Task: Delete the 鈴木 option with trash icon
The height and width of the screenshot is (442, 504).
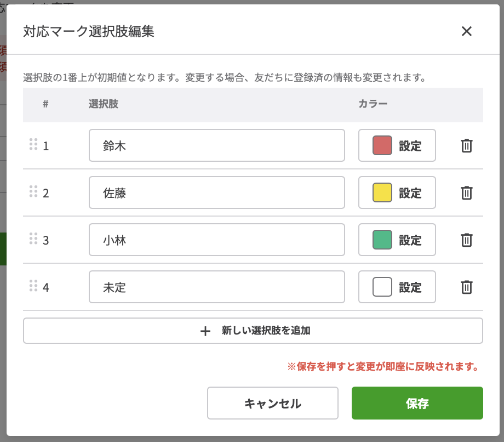Action: [466, 146]
